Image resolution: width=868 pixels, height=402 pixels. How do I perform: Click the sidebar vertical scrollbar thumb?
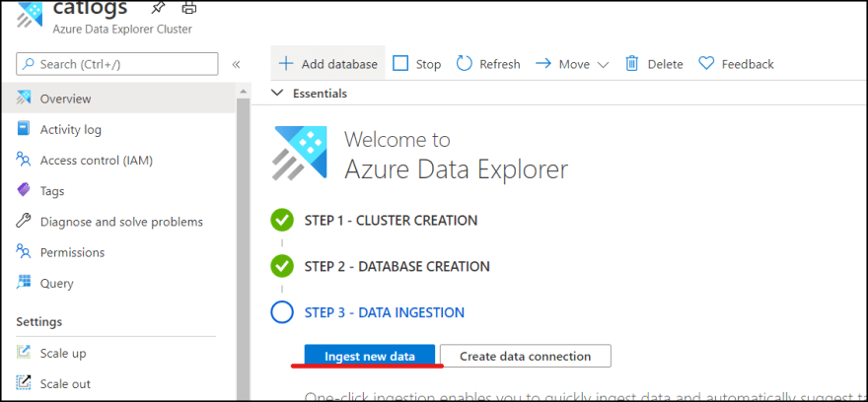(243, 249)
